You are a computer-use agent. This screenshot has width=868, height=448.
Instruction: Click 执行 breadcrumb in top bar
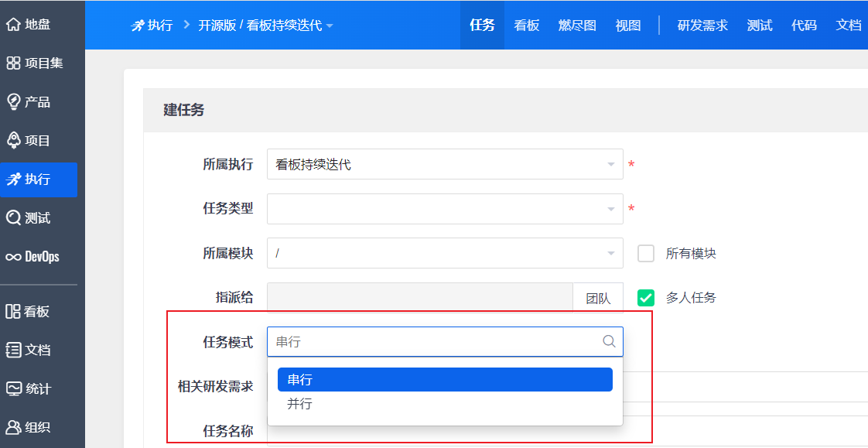point(152,26)
